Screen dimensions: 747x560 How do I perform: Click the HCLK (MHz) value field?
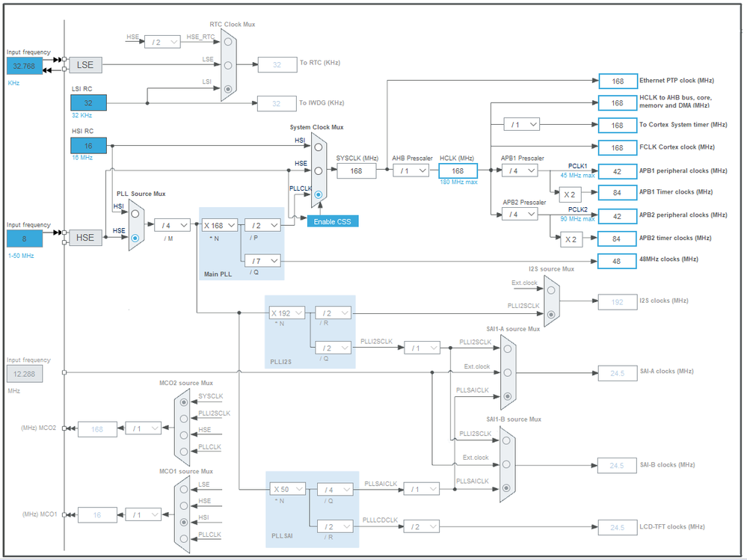pos(458,171)
